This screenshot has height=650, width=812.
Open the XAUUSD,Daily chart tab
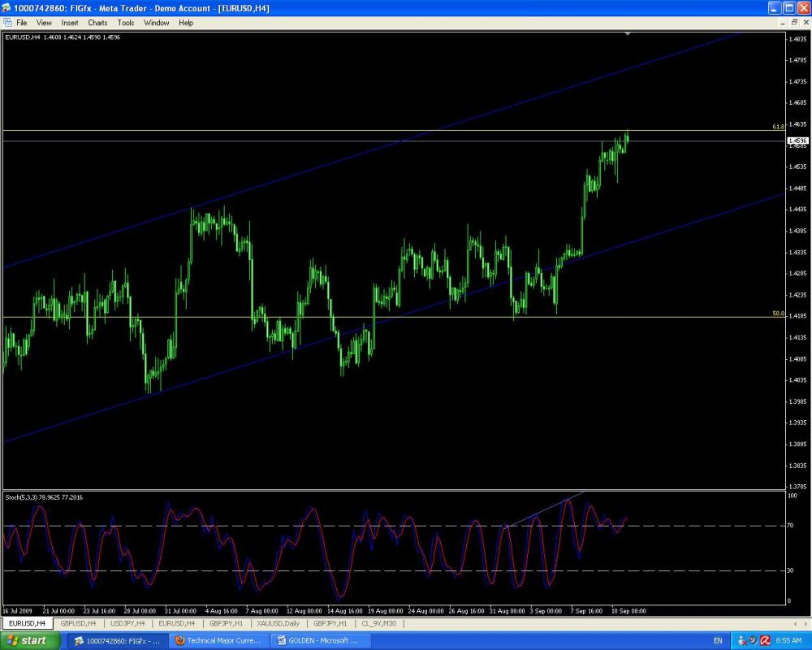278,623
